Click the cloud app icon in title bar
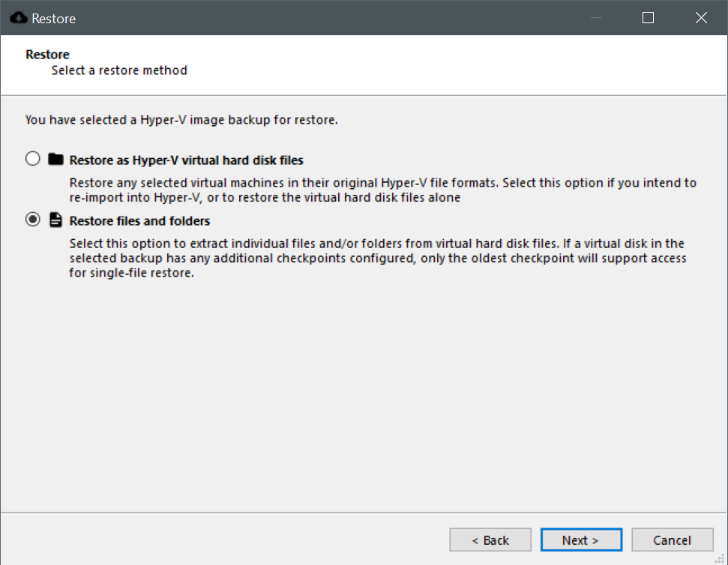The image size is (728, 565). [x=18, y=18]
